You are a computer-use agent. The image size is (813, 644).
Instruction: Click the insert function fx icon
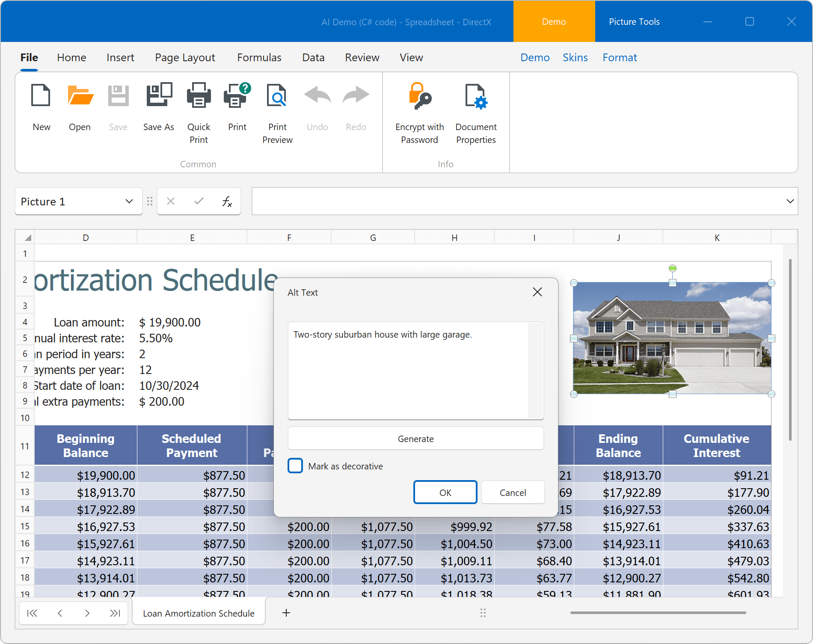pyautogui.click(x=227, y=201)
